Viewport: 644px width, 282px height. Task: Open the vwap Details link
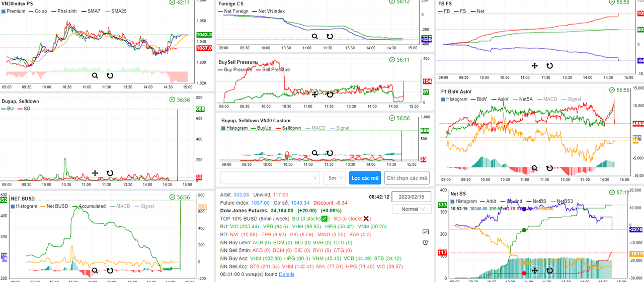286,274
